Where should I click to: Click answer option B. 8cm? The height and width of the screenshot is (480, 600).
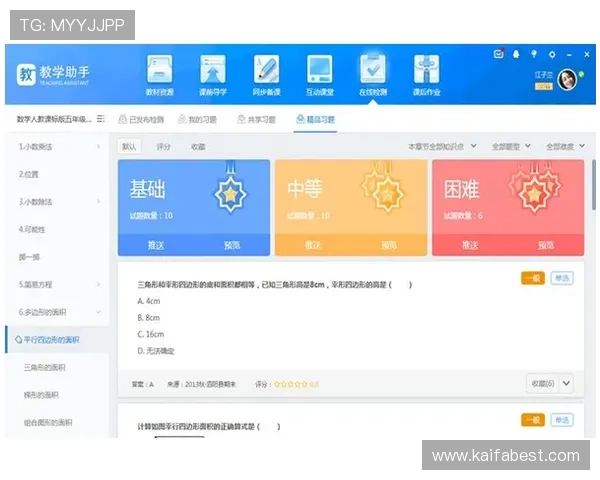(148, 318)
